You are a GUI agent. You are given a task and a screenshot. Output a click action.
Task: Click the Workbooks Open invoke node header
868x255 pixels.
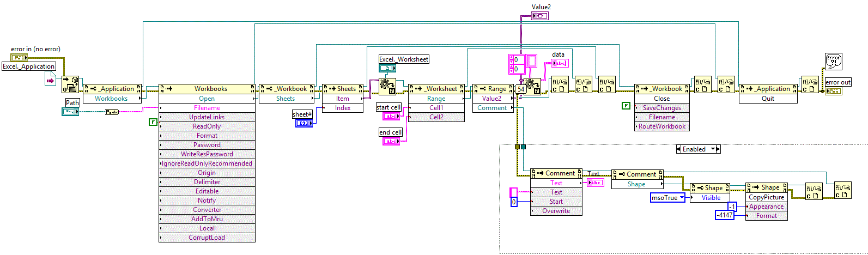pos(207,89)
